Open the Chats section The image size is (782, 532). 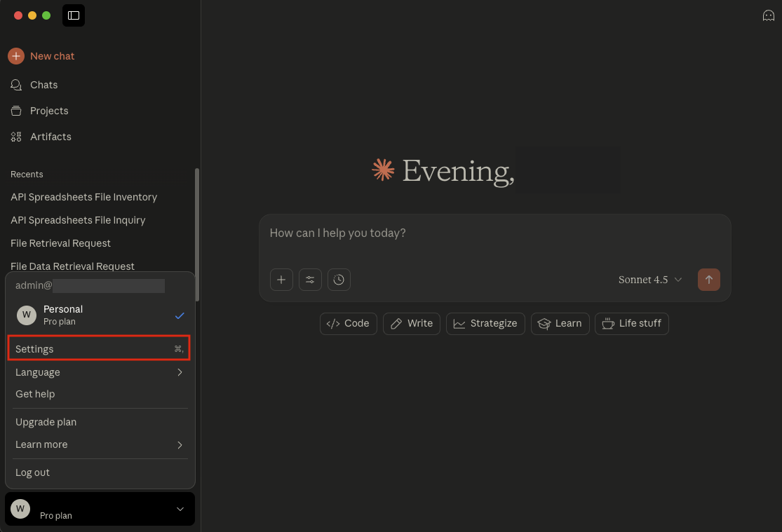[45, 85]
